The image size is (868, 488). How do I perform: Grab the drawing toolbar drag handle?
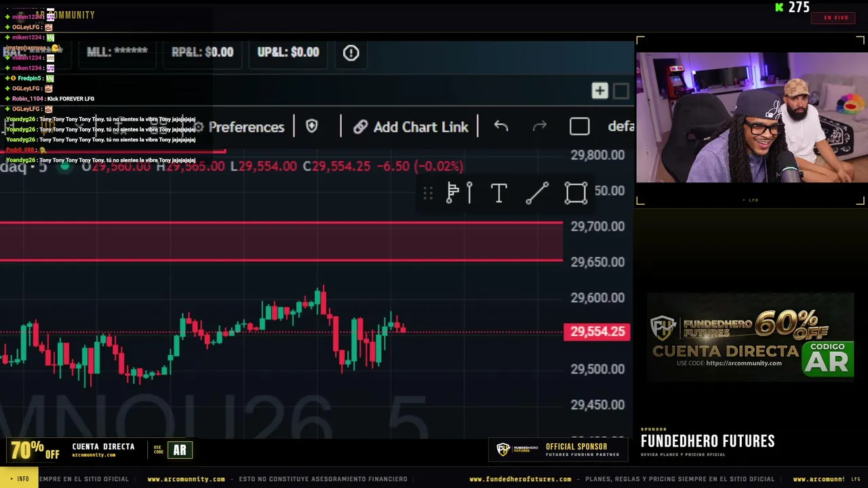[x=428, y=194]
